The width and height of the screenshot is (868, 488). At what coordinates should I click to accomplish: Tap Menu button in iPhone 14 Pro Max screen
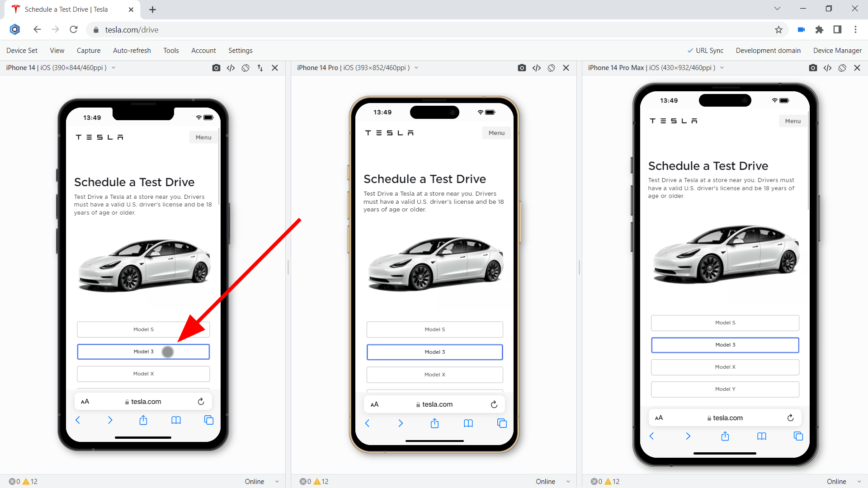point(793,121)
